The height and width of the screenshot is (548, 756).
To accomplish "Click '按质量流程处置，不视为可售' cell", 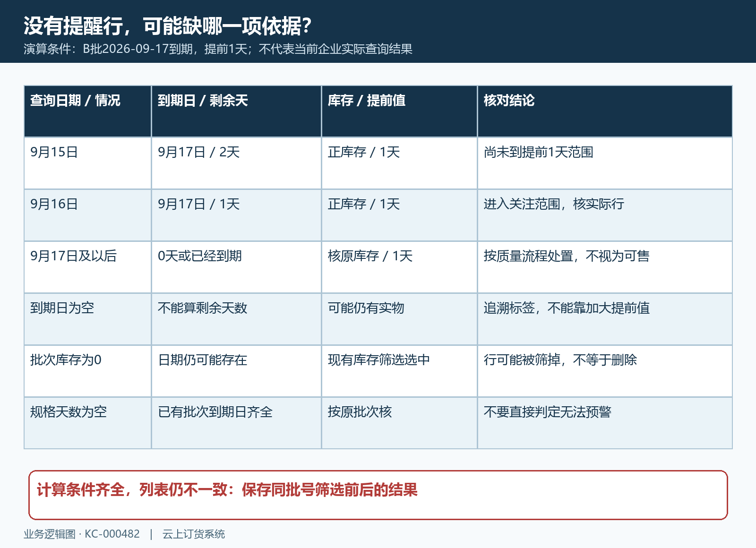I will click(x=605, y=267).
